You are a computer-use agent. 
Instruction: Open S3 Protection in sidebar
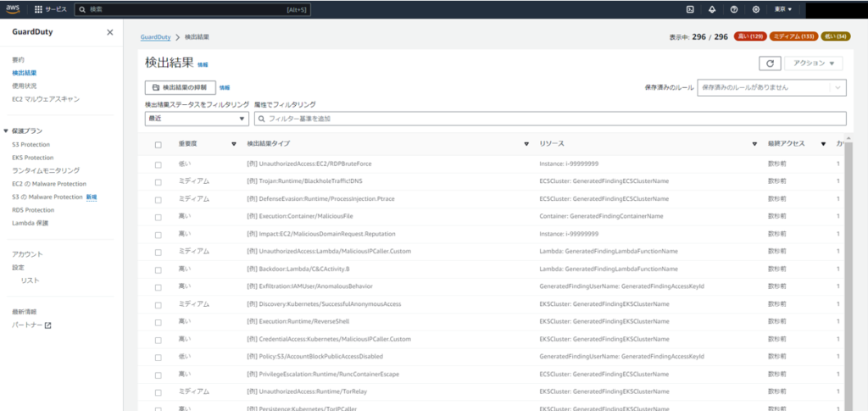coord(31,144)
